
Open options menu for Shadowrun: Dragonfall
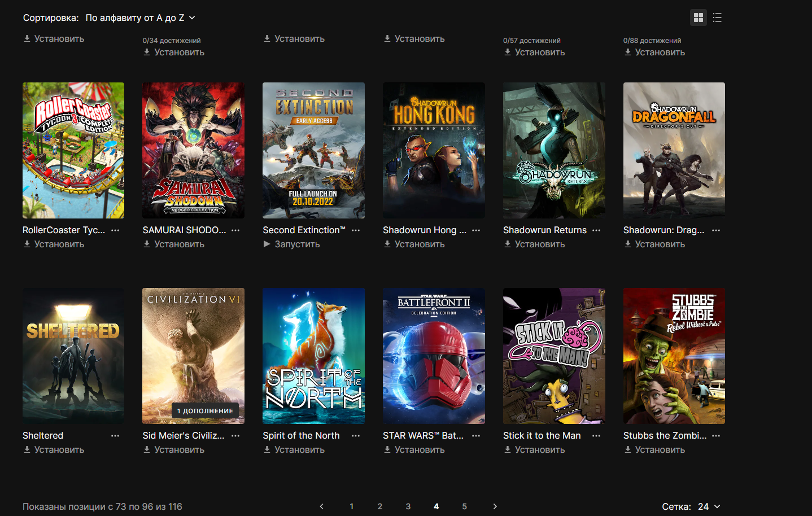pyautogui.click(x=716, y=230)
